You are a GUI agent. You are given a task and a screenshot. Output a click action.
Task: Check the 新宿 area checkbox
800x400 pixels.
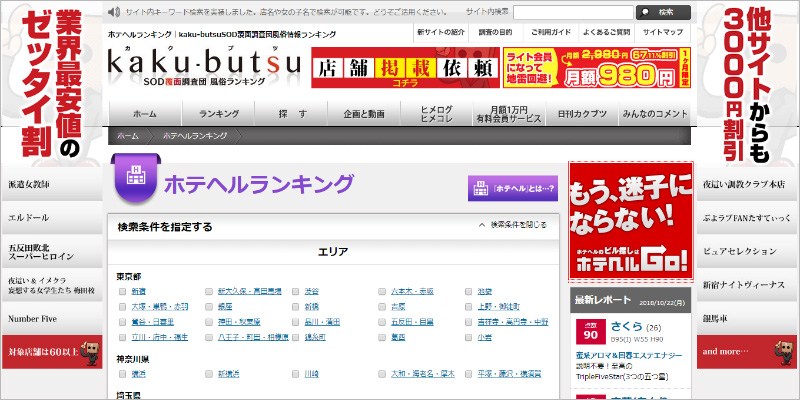point(122,292)
